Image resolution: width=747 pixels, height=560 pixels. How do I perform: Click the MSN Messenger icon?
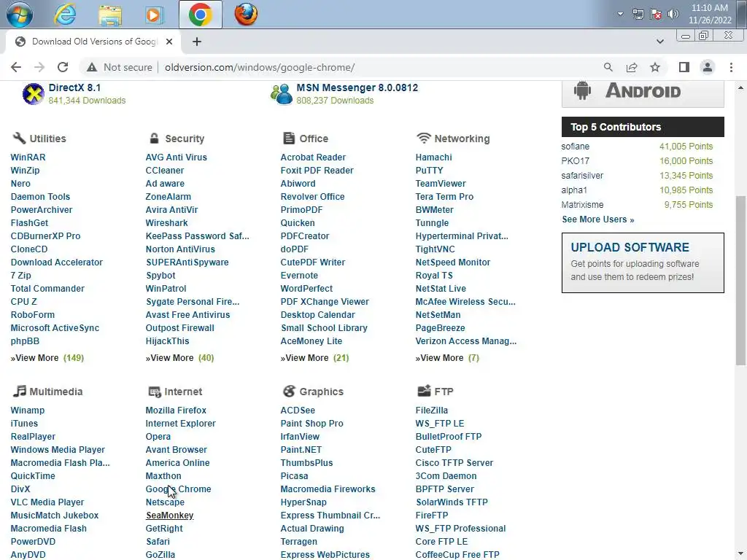(x=281, y=94)
